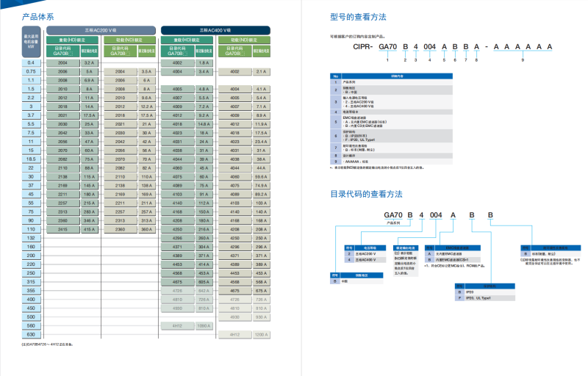Select the 三相AC400 V级 table header
The image size is (588, 376).
[215, 30]
